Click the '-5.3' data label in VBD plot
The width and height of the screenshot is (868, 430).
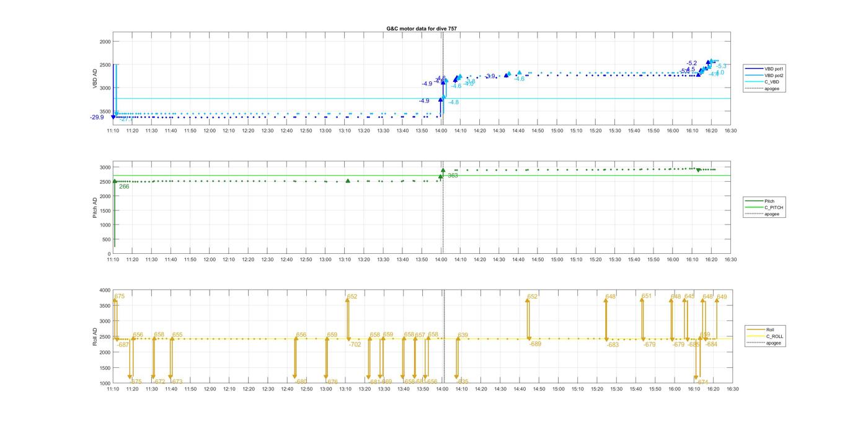[722, 66]
